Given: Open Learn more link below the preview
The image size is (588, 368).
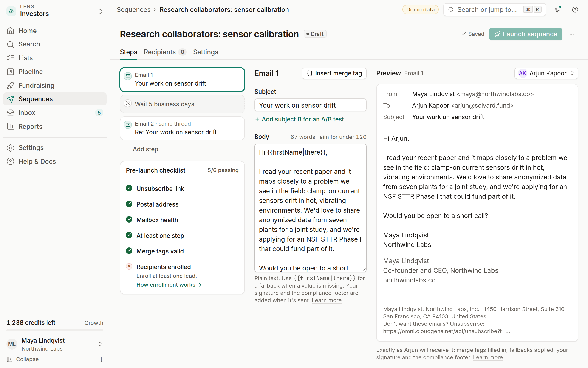Looking at the screenshot, I should [x=488, y=357].
